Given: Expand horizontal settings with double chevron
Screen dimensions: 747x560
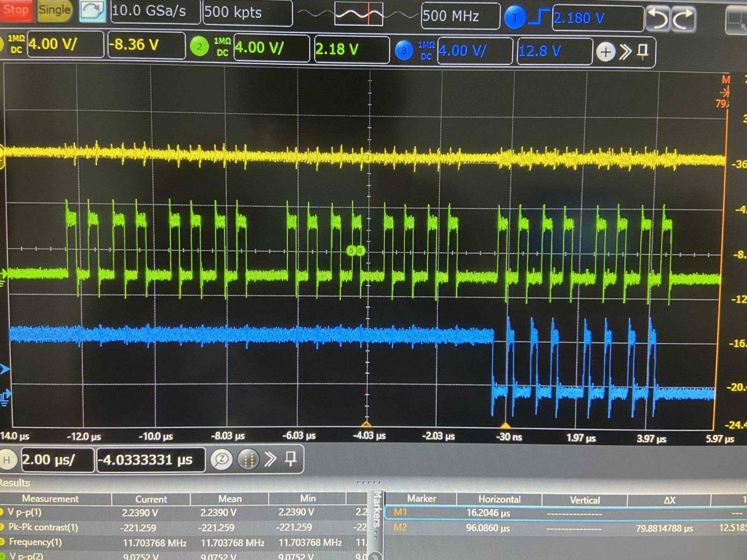Looking at the screenshot, I should pyautogui.click(x=270, y=459).
